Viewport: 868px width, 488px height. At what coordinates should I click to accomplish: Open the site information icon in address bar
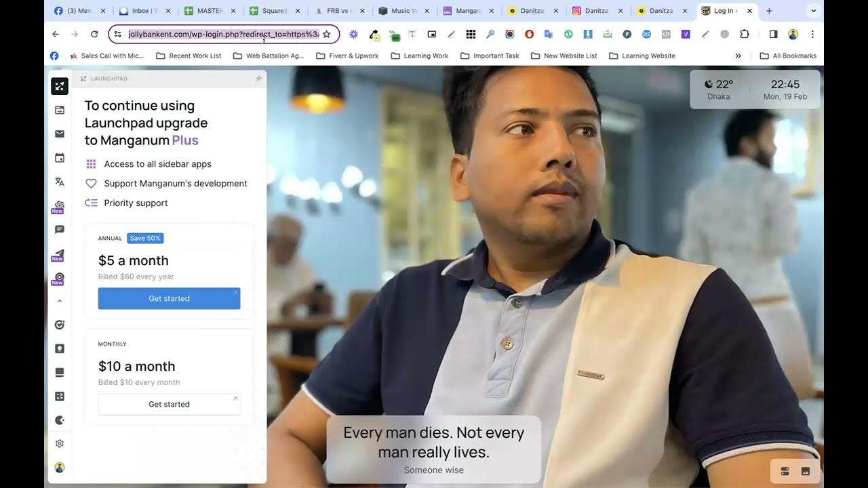click(x=117, y=34)
